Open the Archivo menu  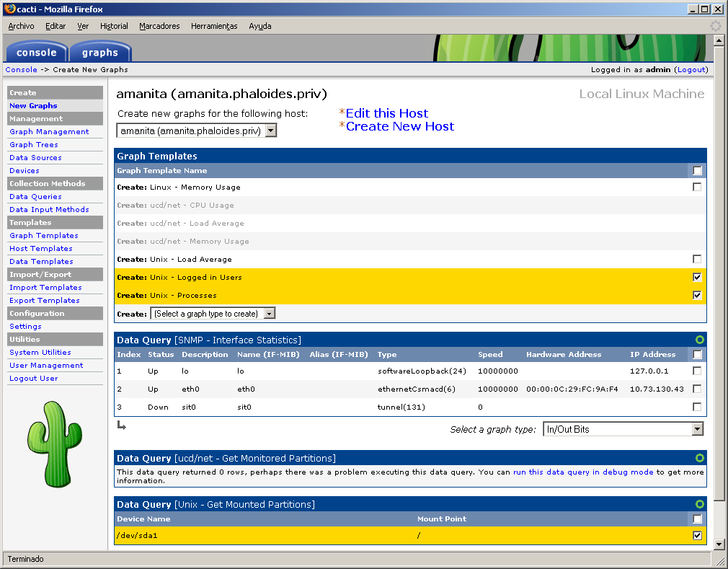click(x=21, y=26)
